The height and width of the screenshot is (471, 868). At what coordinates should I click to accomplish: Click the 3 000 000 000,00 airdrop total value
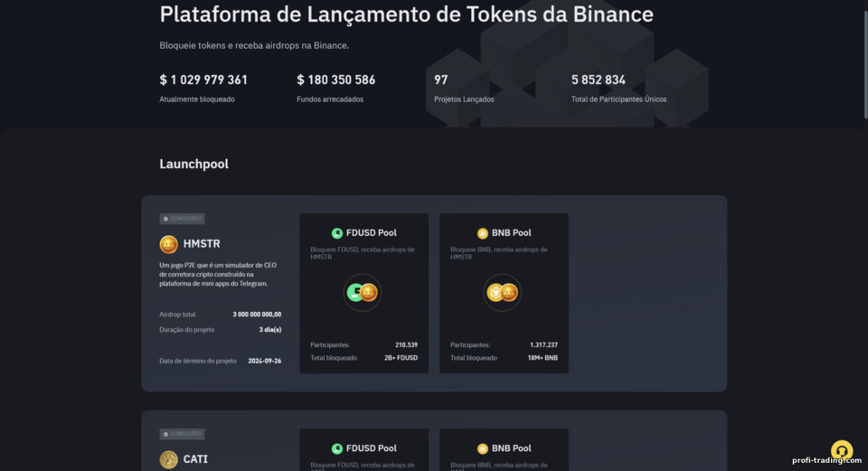click(x=257, y=315)
